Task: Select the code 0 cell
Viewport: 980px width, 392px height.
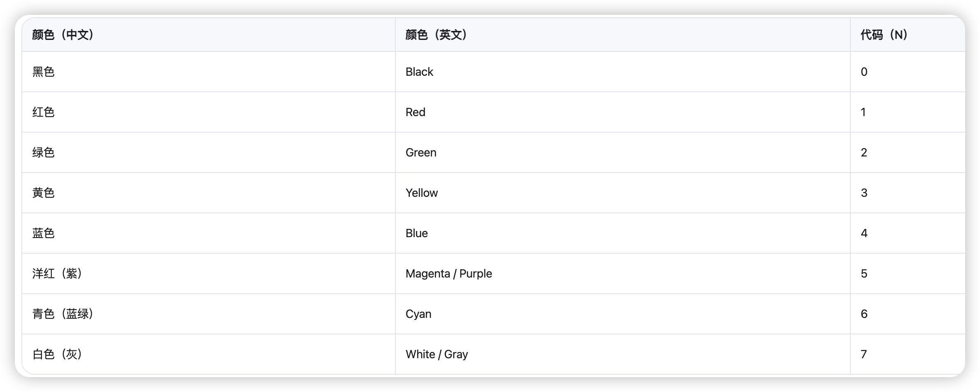Action: point(864,72)
